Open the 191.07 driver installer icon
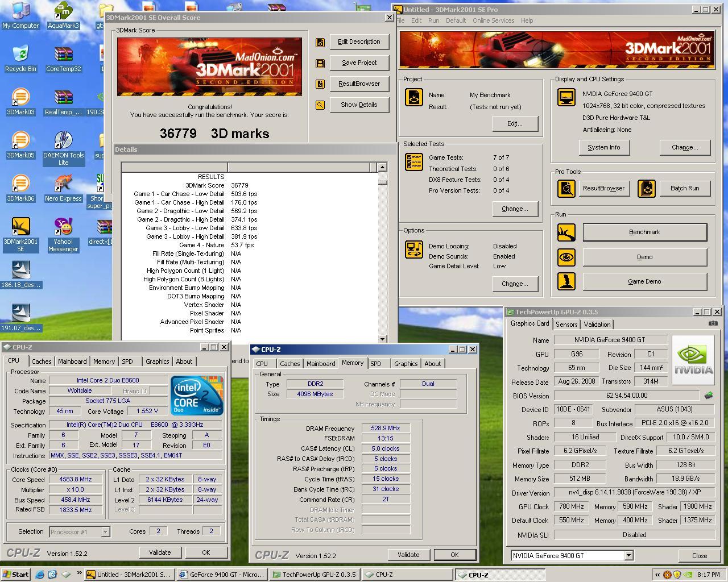 (20, 318)
